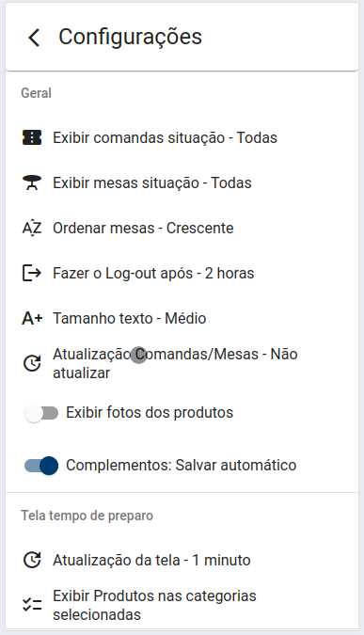Enable the Exibir fotos dos produtos switch
Image resolution: width=364 pixels, height=635 pixels.
click(x=40, y=413)
